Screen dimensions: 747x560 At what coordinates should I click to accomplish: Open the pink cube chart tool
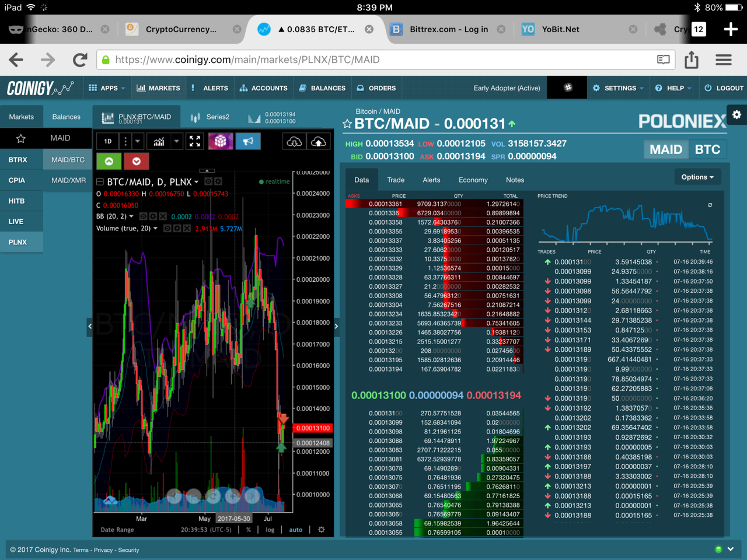(x=221, y=141)
